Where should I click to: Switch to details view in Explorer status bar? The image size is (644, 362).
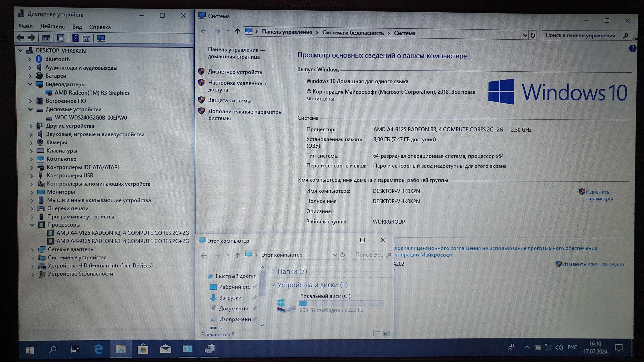[376, 333]
